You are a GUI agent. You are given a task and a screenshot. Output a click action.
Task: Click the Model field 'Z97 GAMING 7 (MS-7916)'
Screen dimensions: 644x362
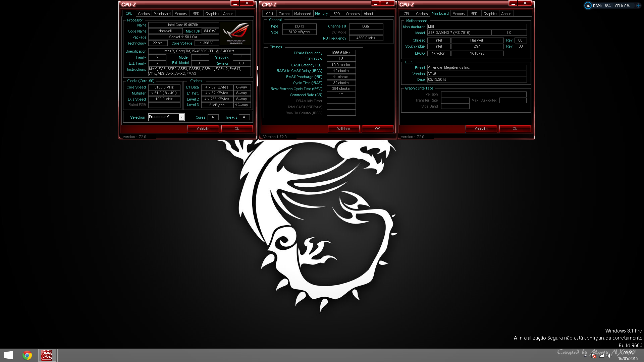point(459,33)
